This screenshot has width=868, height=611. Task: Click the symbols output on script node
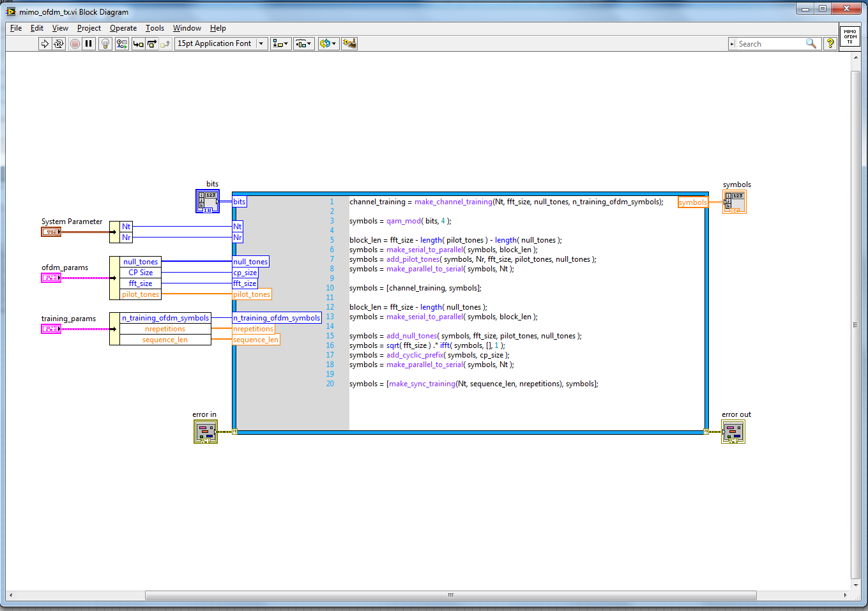(693, 202)
